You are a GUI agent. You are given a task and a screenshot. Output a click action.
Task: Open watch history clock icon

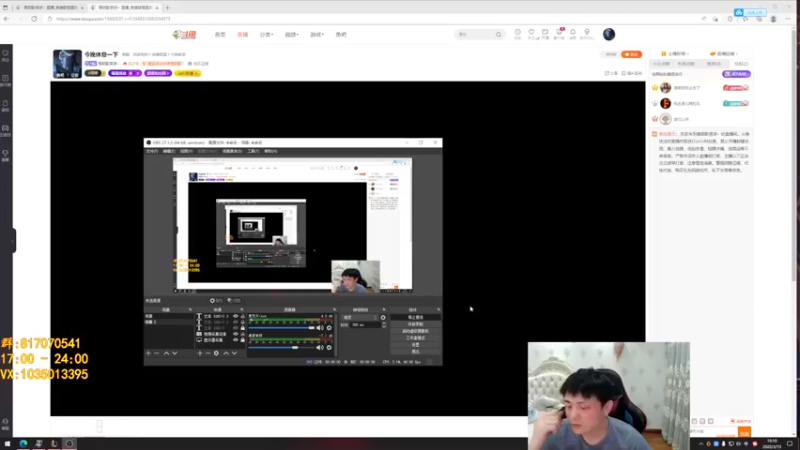point(517,34)
